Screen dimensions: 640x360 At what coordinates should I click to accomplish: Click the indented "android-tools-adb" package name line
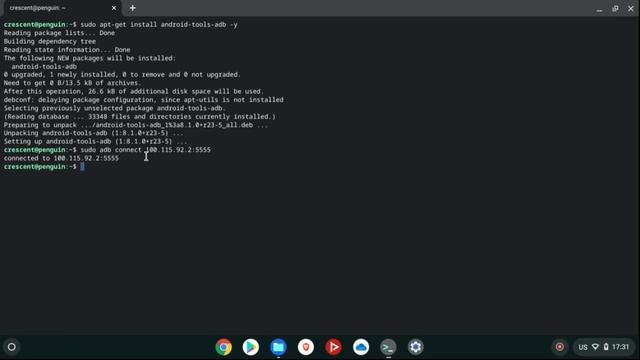pyautogui.click(x=44, y=67)
